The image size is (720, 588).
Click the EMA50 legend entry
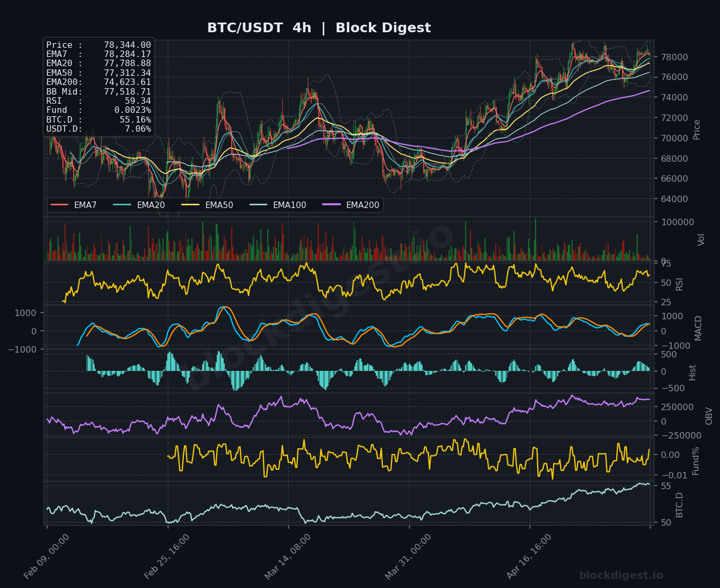[208, 205]
